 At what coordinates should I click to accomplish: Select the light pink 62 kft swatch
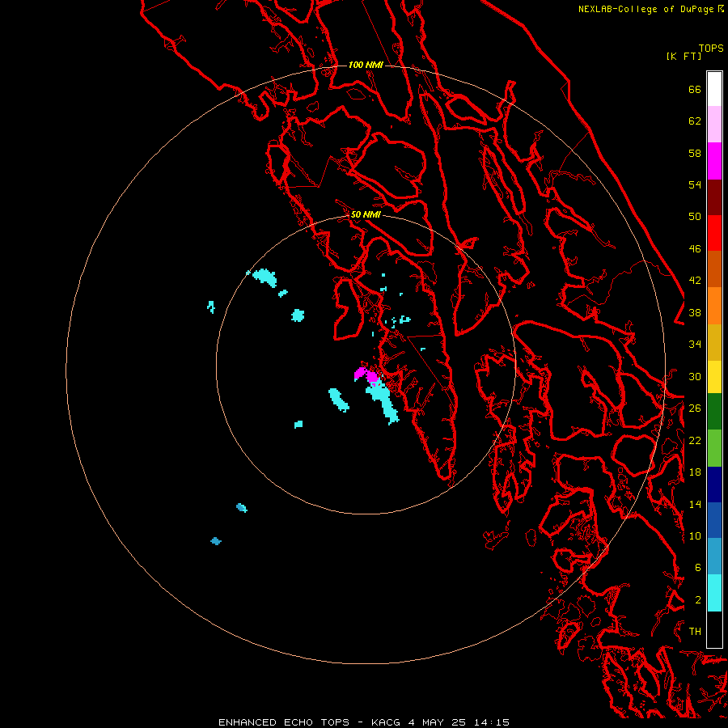coord(714,125)
